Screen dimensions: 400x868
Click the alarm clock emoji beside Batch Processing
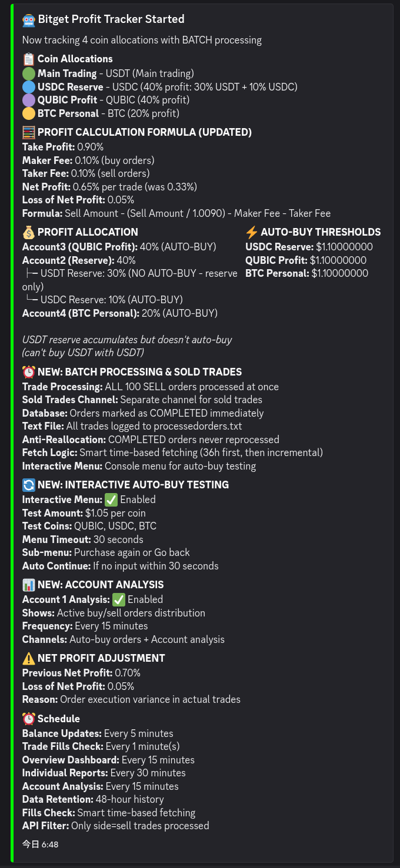(29, 372)
